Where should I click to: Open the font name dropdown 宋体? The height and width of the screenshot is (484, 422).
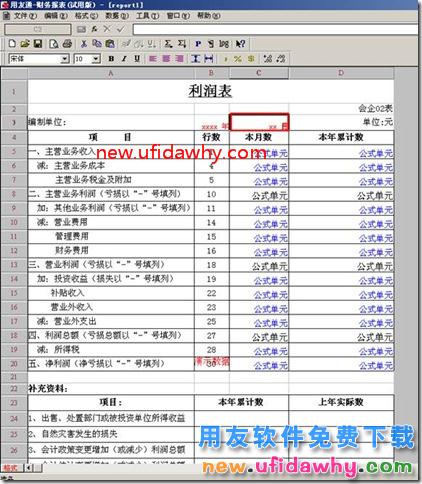[x=65, y=59]
